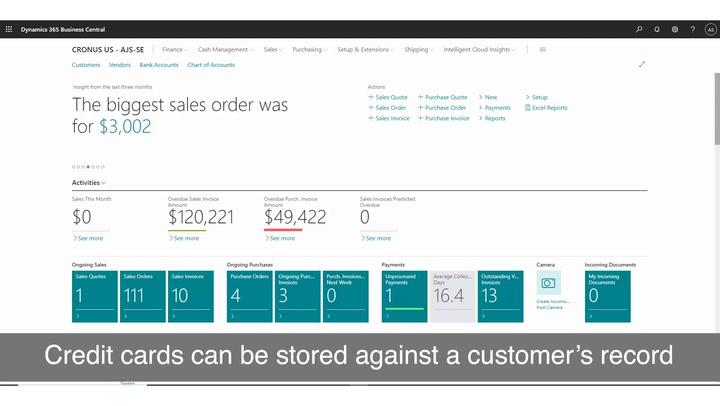The width and height of the screenshot is (720, 406).
Task: Click the expand page arrows icon
Action: click(x=642, y=64)
